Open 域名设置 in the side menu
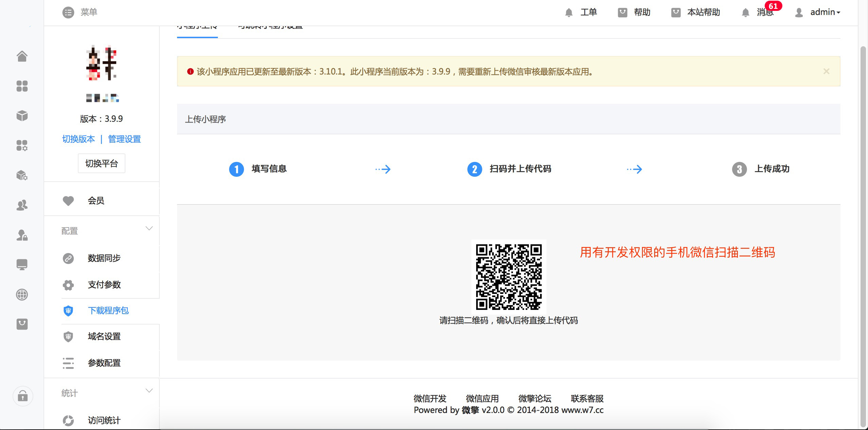 (x=104, y=336)
